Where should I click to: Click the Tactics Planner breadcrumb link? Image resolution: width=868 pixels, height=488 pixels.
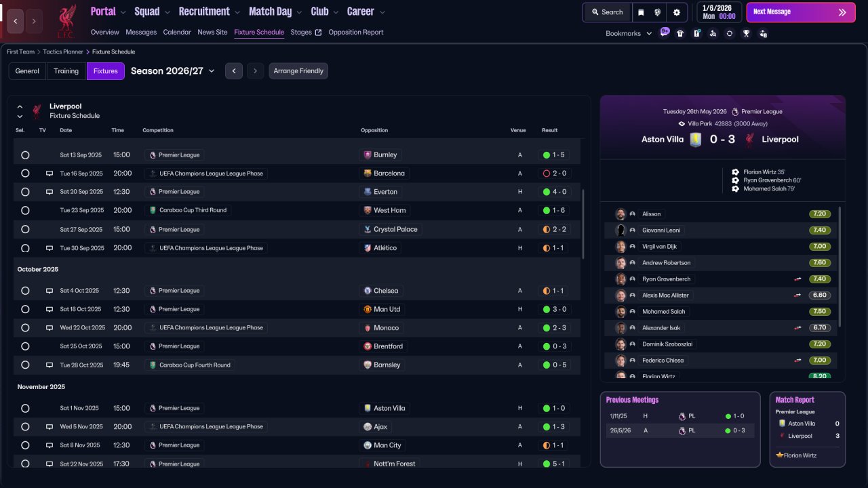tap(64, 52)
